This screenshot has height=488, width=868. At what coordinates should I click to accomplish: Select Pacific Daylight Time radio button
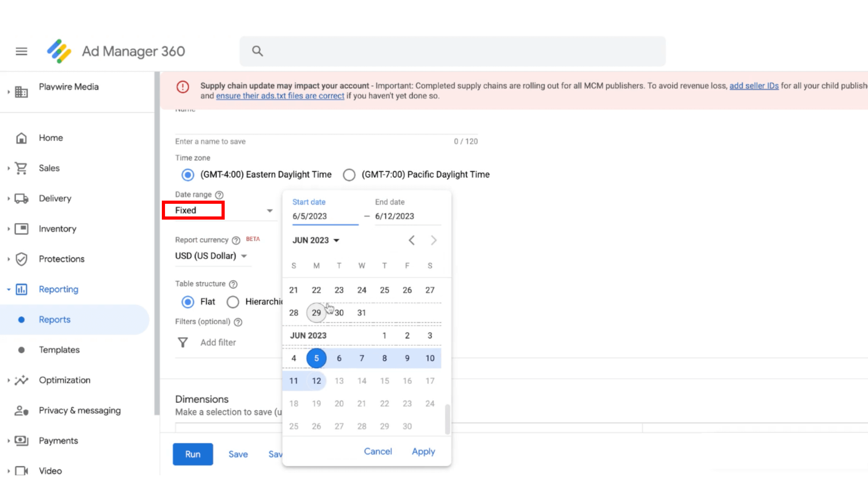click(349, 174)
